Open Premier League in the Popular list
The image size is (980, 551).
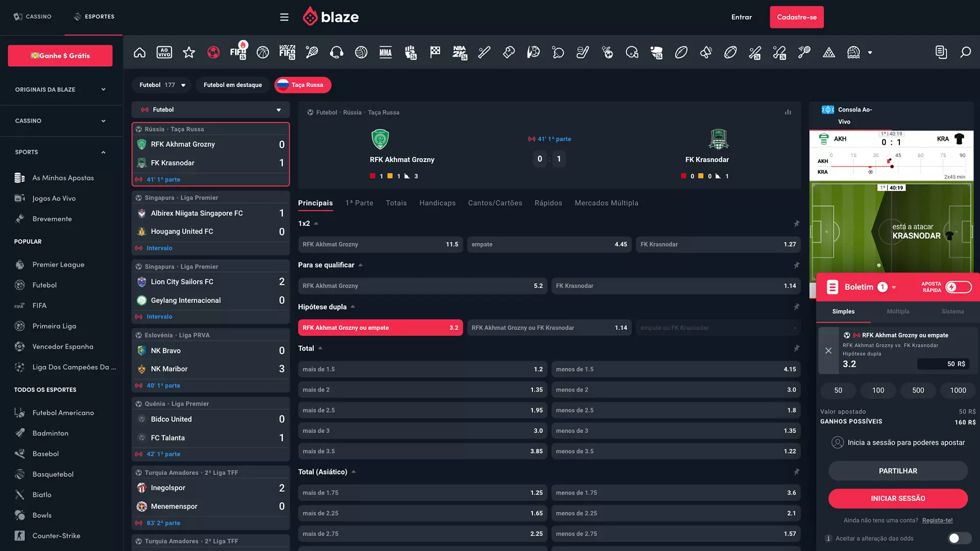pyautogui.click(x=58, y=264)
